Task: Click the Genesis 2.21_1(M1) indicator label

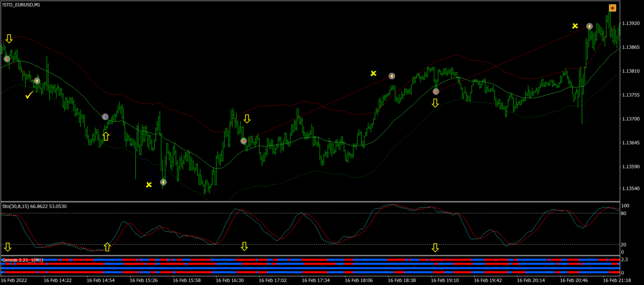Action: [22, 260]
